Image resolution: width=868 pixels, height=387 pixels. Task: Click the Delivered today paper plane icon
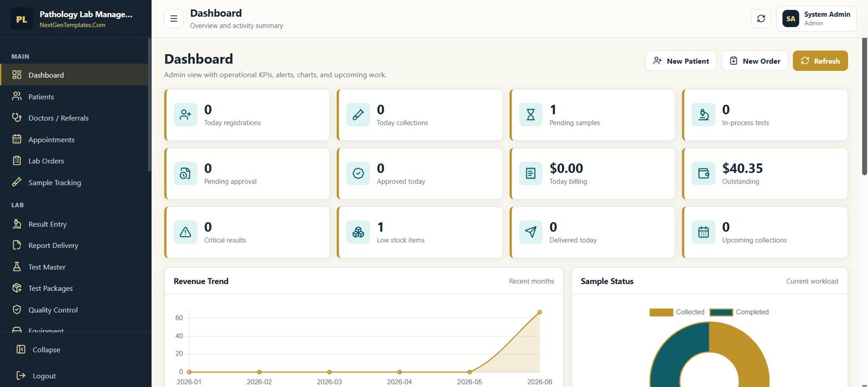531,232
